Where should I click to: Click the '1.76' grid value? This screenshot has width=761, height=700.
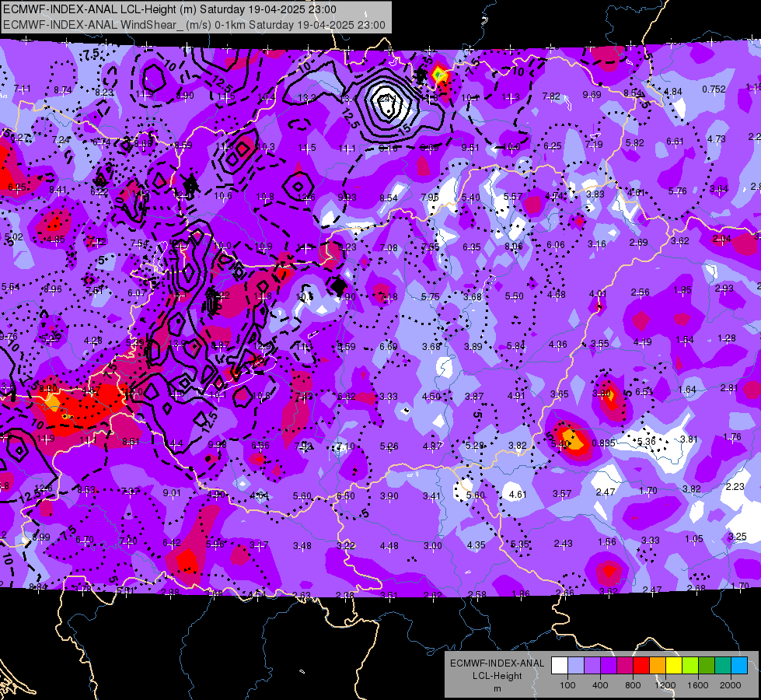(x=732, y=437)
